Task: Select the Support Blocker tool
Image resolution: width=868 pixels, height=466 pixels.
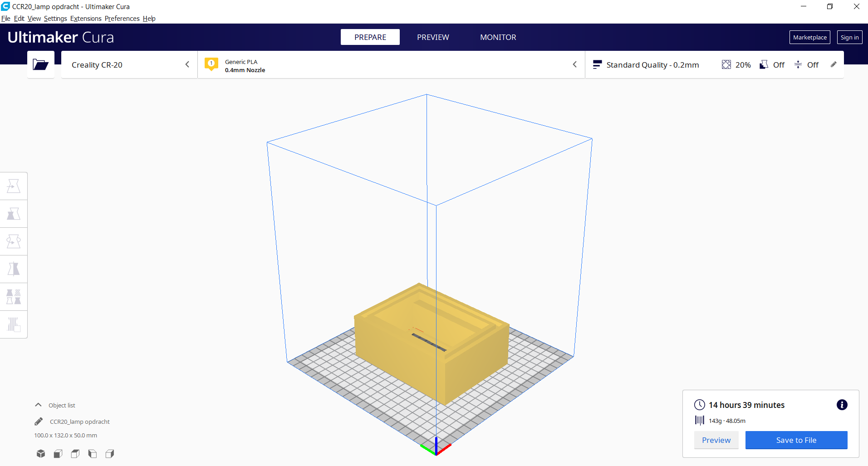Action: click(x=14, y=324)
